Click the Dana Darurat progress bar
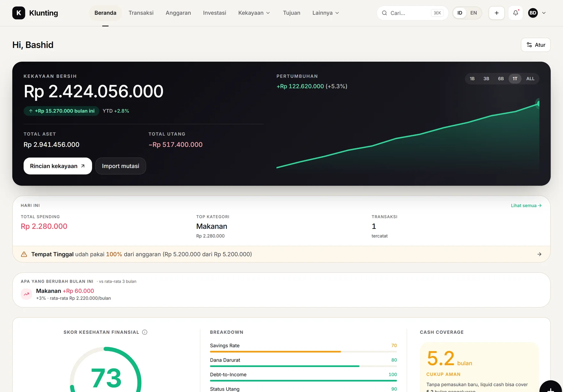This screenshot has height=392, width=563. 303,366
